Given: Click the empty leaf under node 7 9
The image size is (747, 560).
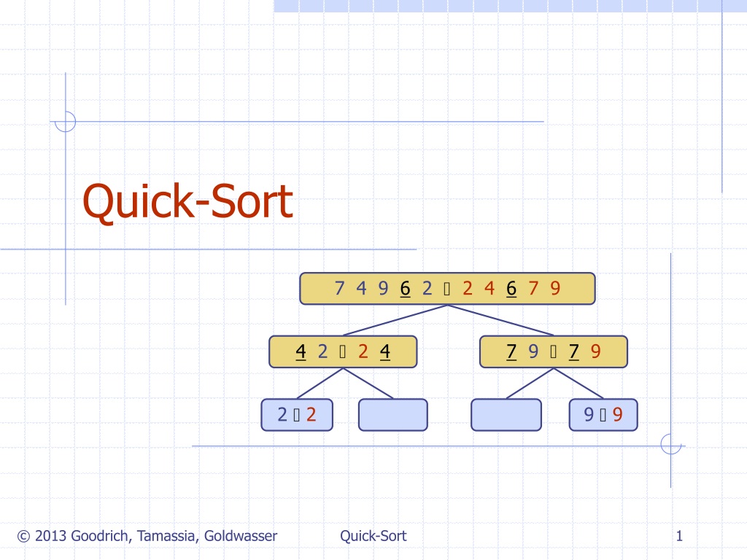Looking at the screenshot, I should point(506,415).
